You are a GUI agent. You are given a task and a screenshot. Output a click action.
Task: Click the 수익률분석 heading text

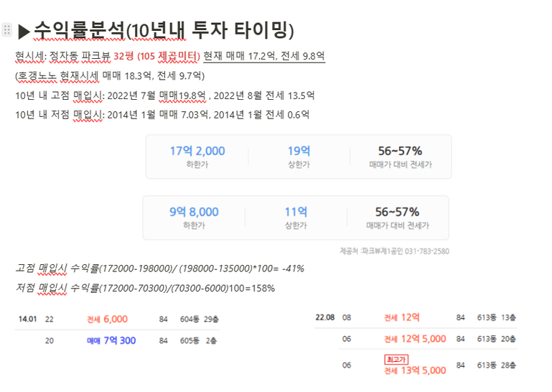point(164,30)
